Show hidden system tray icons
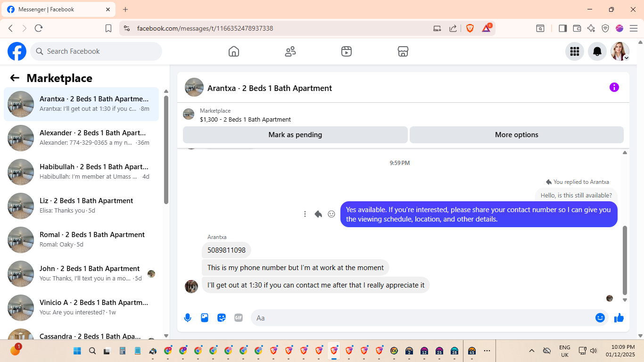The height and width of the screenshot is (362, 644). [x=532, y=351]
